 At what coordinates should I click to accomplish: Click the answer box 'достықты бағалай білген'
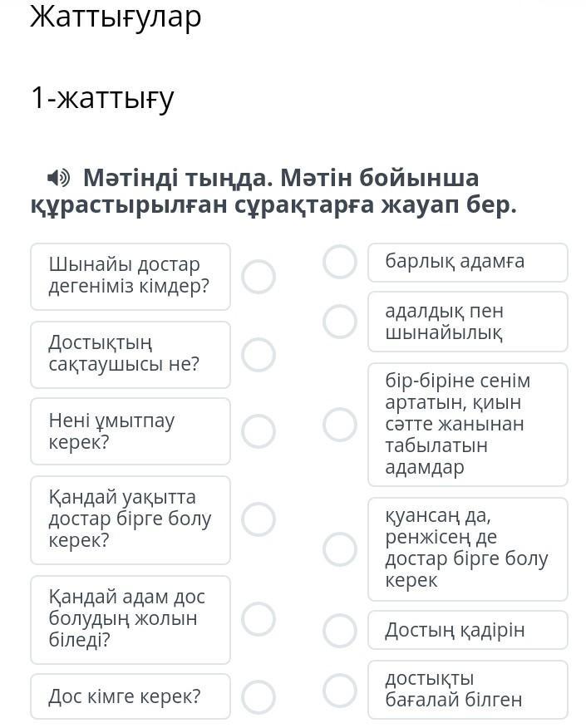click(467, 690)
